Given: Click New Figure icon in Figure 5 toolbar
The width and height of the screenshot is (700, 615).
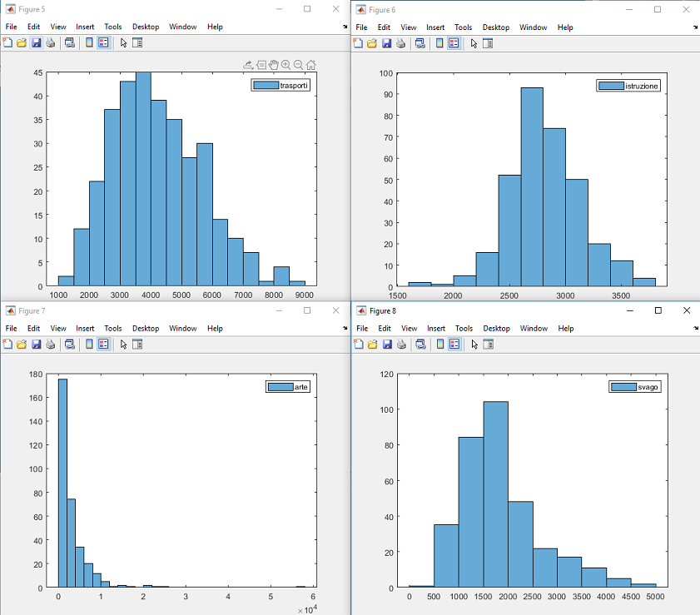Looking at the screenshot, I should point(7,42).
